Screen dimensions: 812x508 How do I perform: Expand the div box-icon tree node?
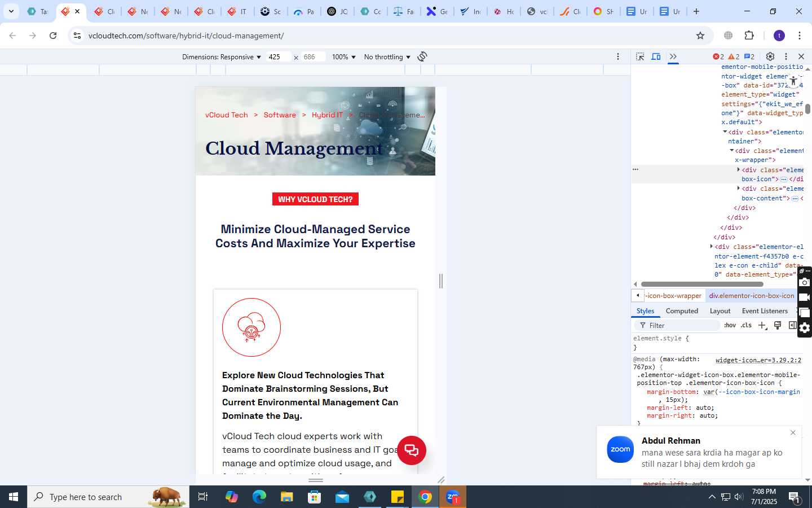tap(738, 169)
